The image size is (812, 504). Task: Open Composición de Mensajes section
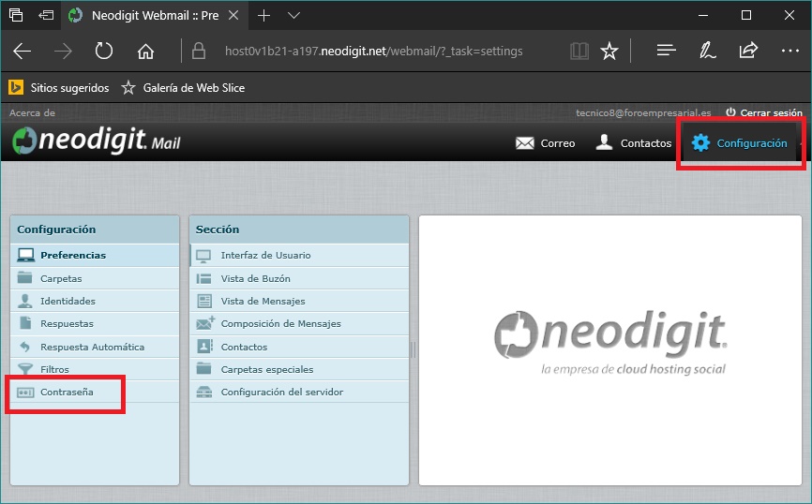pos(299,323)
